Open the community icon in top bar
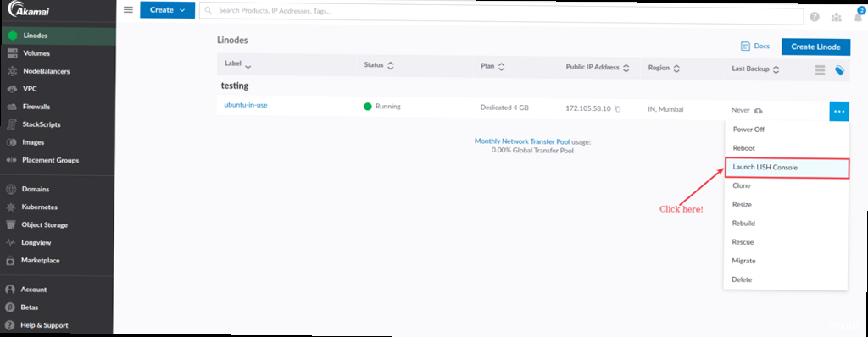This screenshot has width=868, height=337. [x=837, y=17]
